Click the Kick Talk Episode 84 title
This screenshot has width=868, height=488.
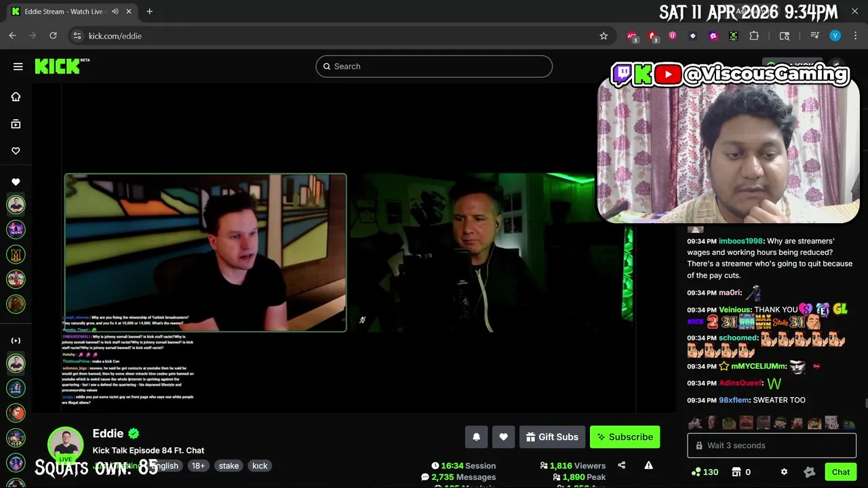point(149,450)
